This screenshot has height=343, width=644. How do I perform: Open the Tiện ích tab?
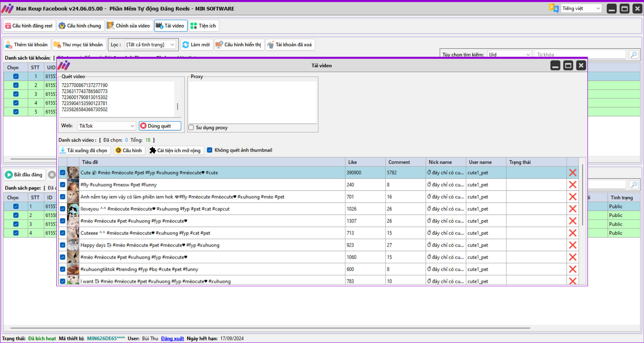click(204, 26)
